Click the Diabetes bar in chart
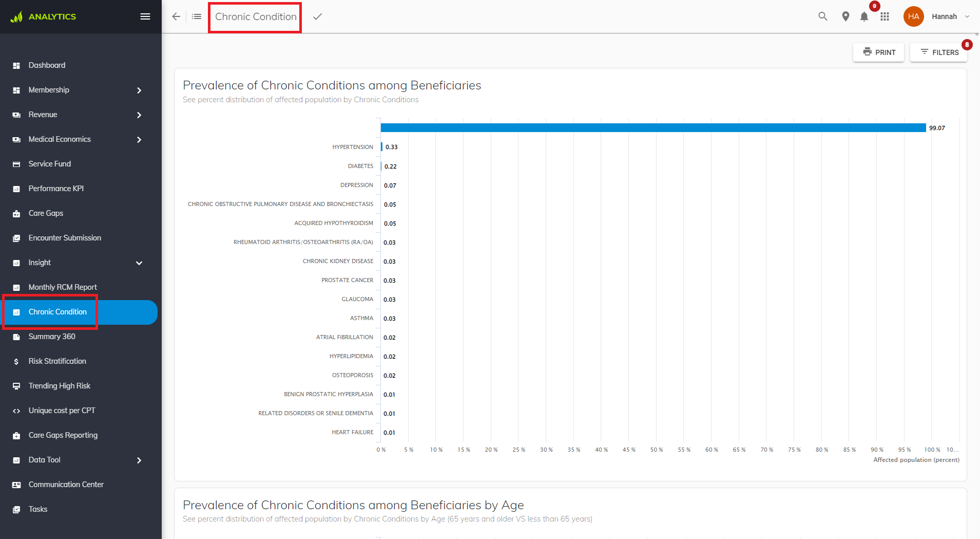980x539 pixels. tap(381, 166)
